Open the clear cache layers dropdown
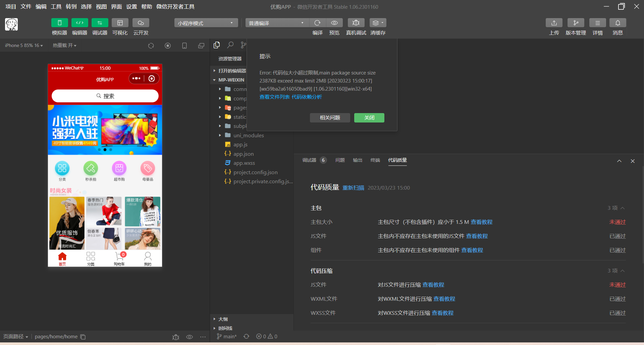The width and height of the screenshot is (644, 345). pyautogui.click(x=378, y=23)
